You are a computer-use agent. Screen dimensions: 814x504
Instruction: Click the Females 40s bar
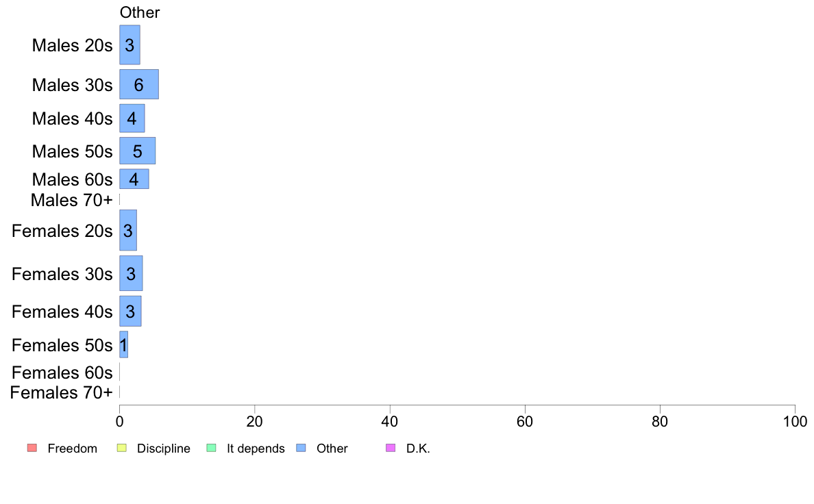click(130, 312)
